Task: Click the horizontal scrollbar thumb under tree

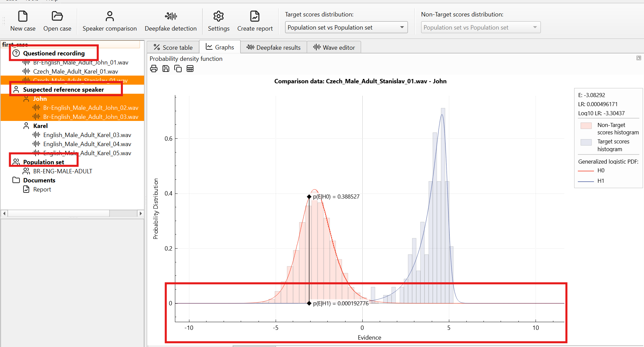Action: click(x=58, y=213)
